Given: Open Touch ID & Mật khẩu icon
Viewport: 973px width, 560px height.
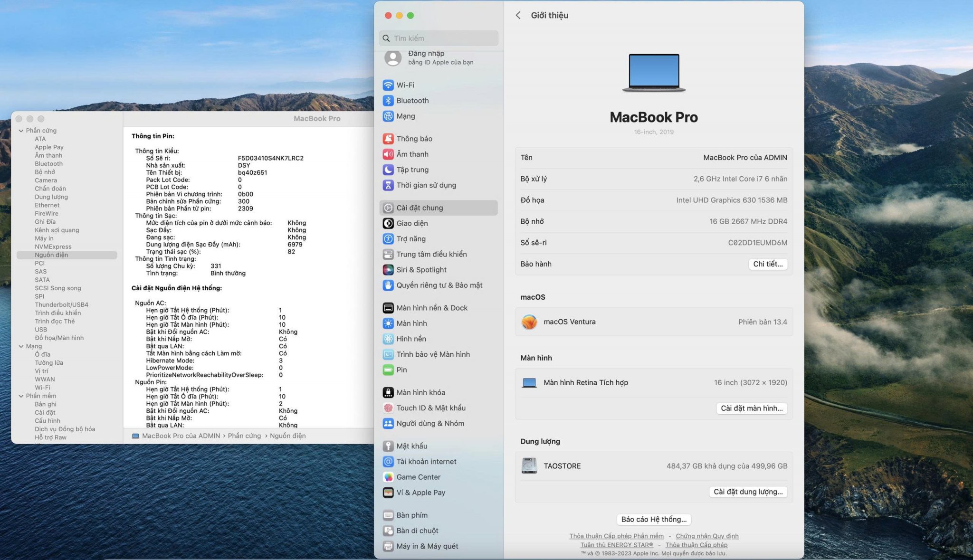Looking at the screenshot, I should pyautogui.click(x=388, y=408).
